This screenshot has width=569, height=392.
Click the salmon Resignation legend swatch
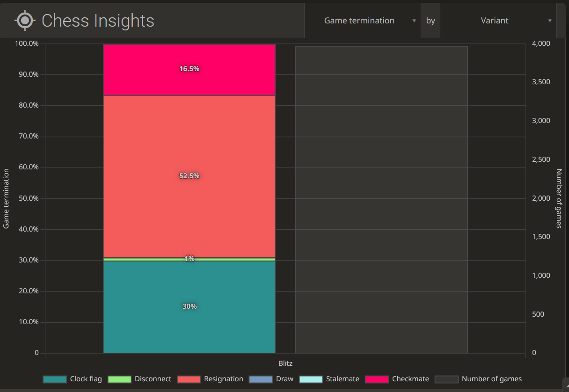click(x=189, y=379)
